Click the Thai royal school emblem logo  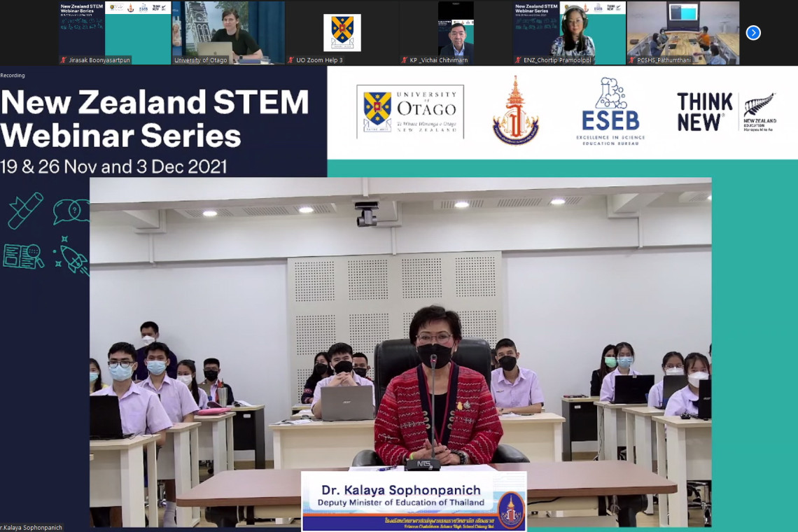pos(515,111)
